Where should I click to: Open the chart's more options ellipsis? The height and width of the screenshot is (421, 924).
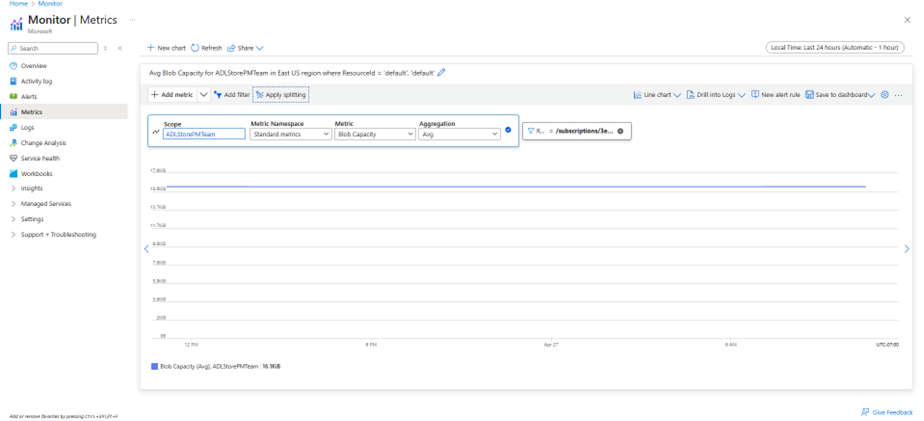tap(898, 94)
